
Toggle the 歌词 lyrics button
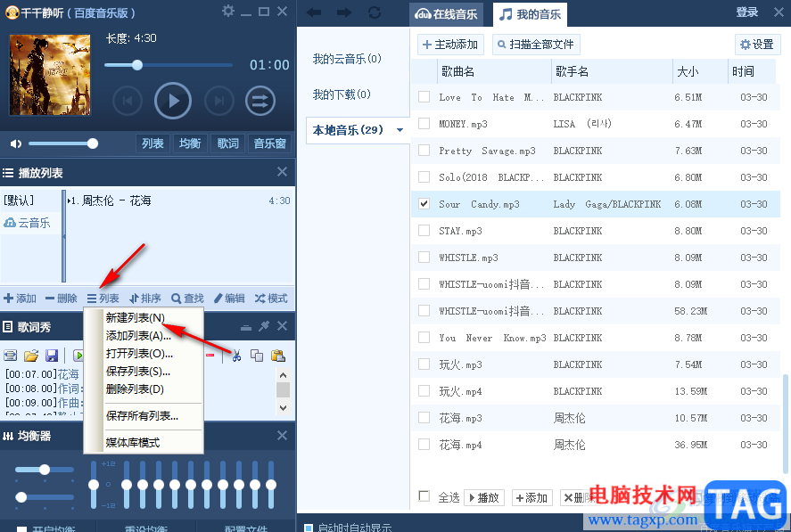[x=227, y=143]
